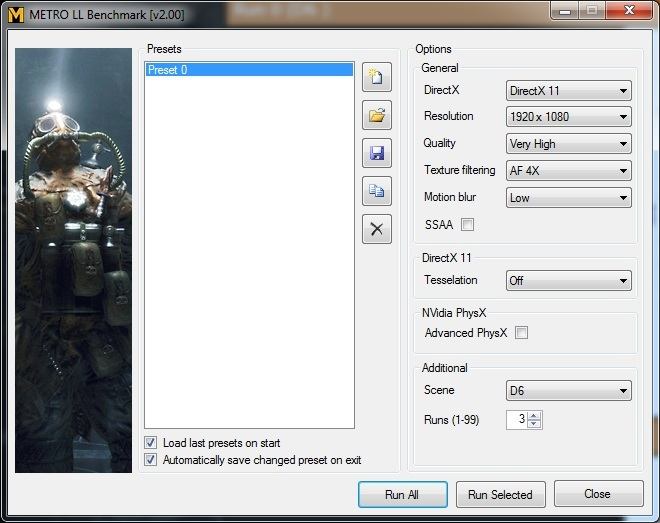This screenshot has height=523, width=660.
Task: Click the diver artwork image
Action: pos(73,260)
